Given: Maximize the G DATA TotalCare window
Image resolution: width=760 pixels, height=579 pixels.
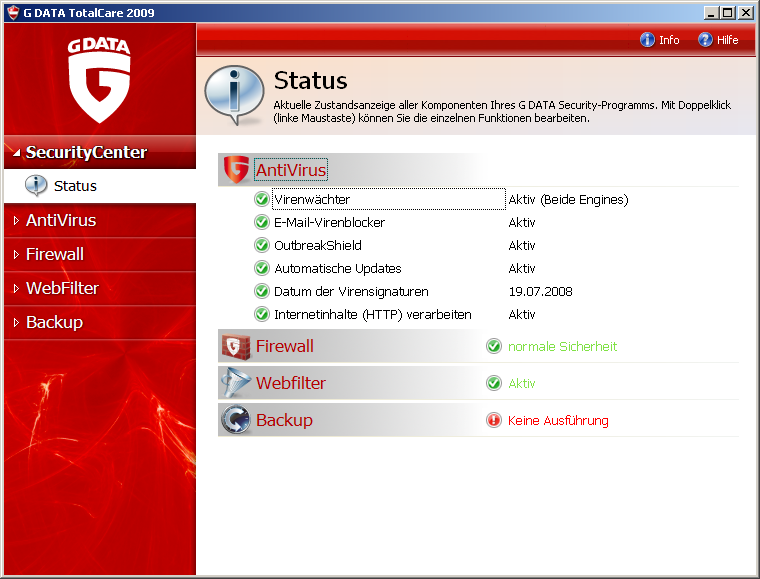Looking at the screenshot, I should point(728,13).
